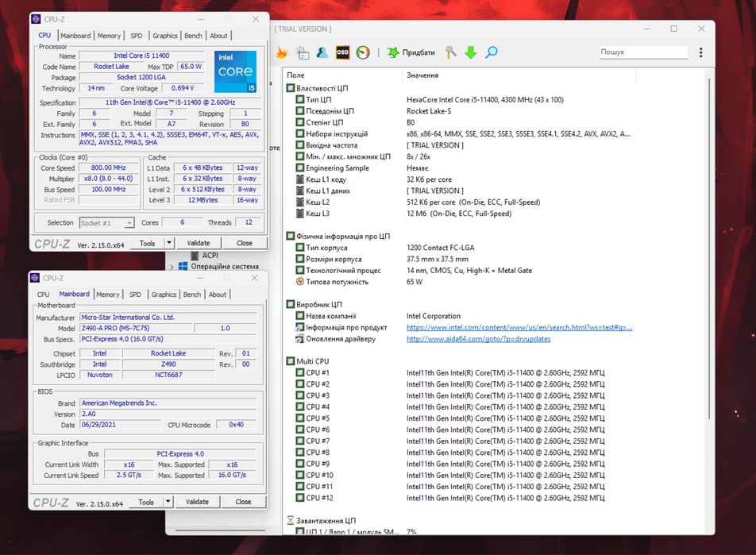Click the square icon beside CPU #1 row
This screenshot has height=555, width=756.
300,372
